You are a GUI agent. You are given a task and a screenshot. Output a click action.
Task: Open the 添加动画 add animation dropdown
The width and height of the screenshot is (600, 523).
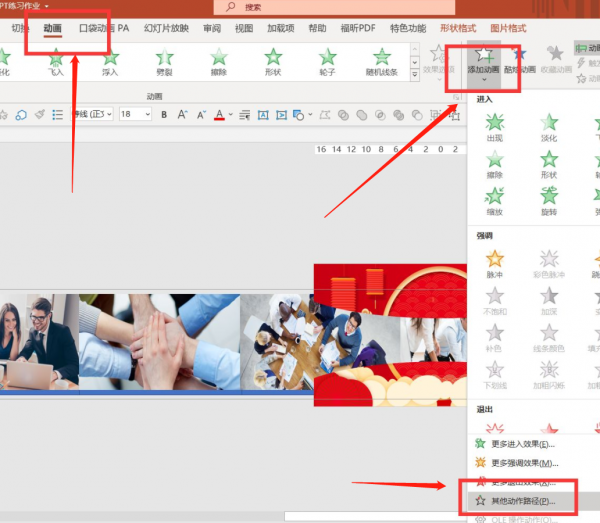pyautogui.click(x=484, y=64)
